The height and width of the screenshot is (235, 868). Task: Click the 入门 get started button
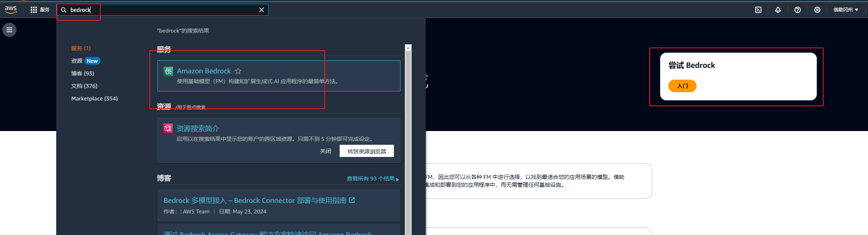click(x=682, y=86)
